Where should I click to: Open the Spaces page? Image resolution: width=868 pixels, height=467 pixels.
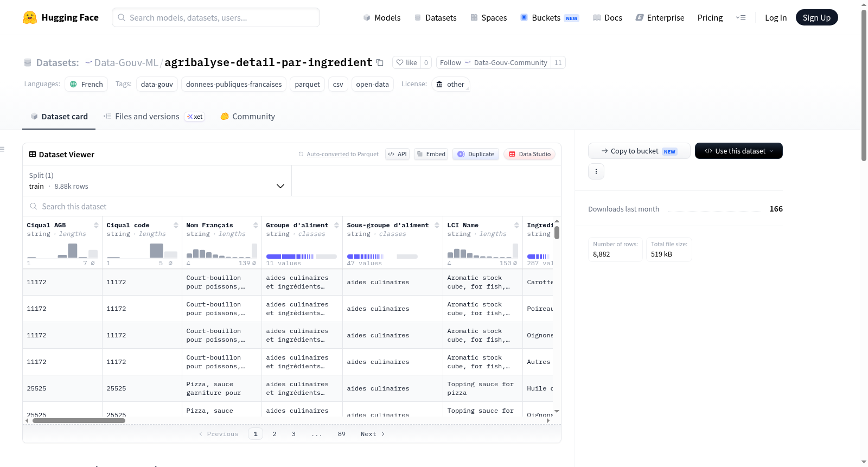(489, 17)
